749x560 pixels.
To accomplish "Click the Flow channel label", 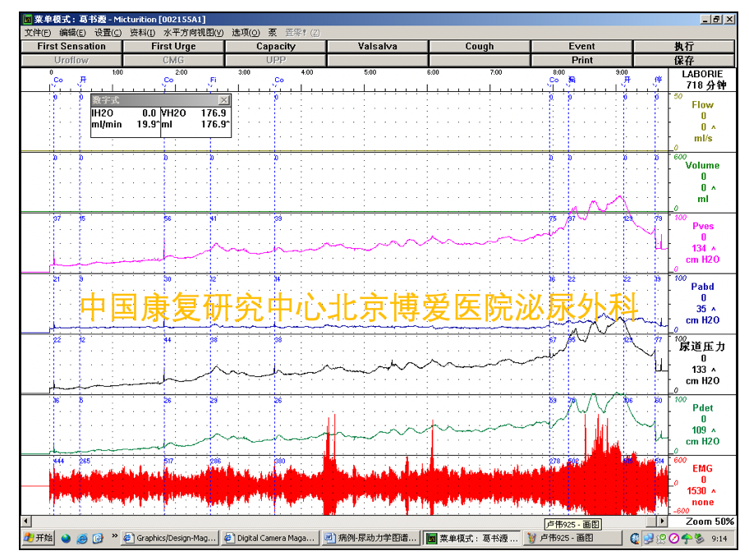I will tap(703, 104).
